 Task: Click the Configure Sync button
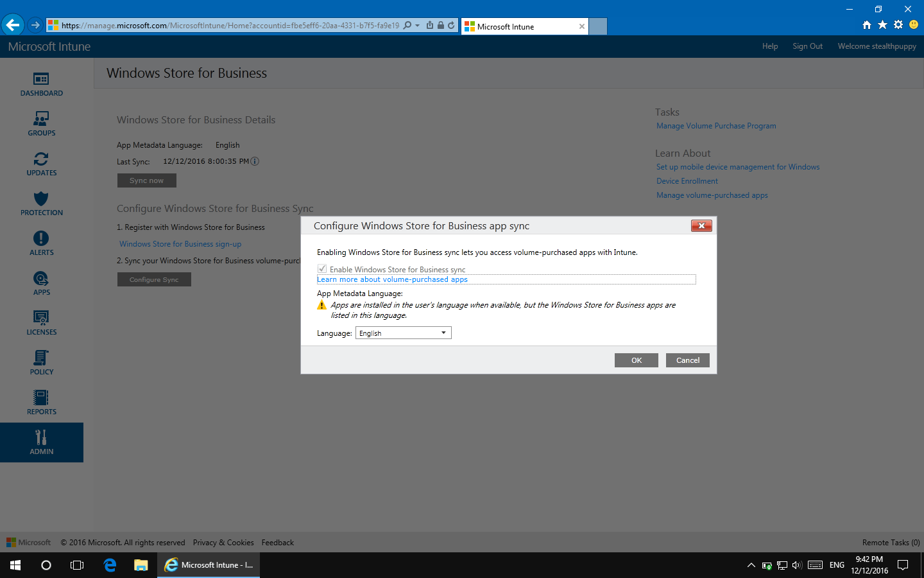(154, 279)
